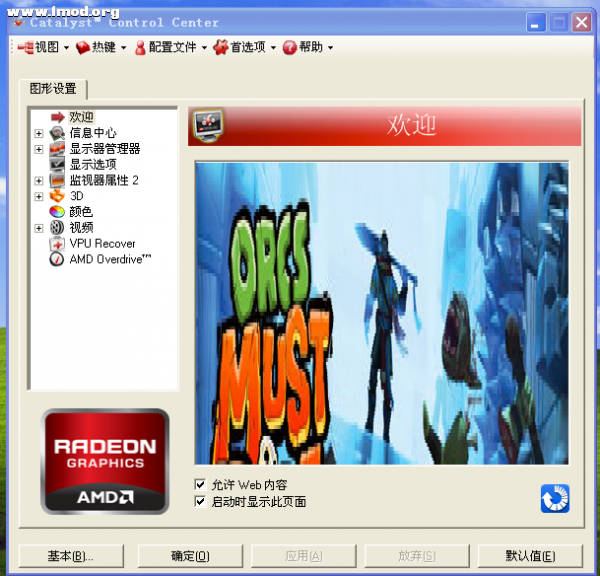Select 监视器属性 2 text in tree
The image size is (600, 576).
(104, 180)
